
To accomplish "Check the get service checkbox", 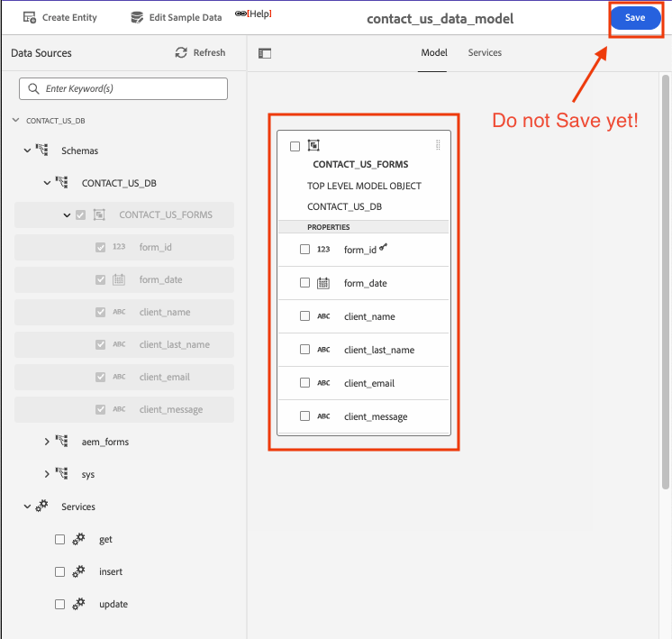I will coord(60,540).
